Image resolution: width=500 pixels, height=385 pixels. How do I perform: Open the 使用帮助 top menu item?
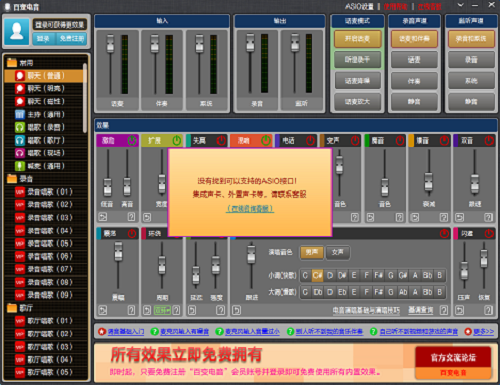(396, 6)
